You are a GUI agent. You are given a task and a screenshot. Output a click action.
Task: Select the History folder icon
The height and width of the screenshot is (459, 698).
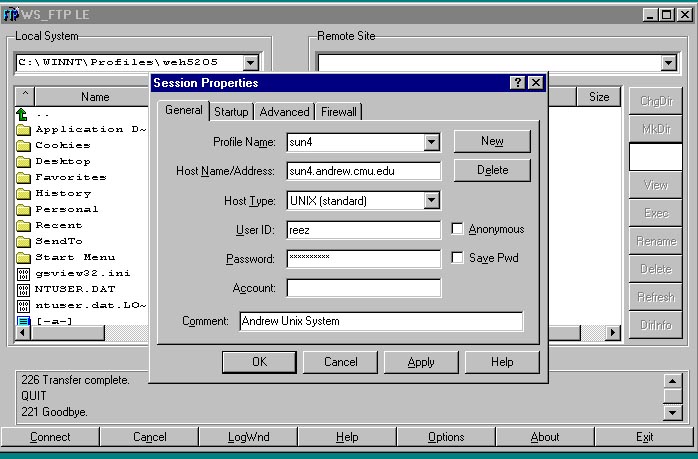pyautogui.click(x=23, y=194)
